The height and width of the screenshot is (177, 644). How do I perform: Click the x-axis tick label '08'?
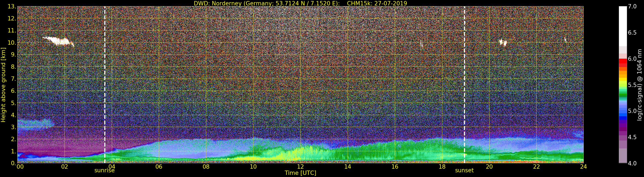(206, 166)
